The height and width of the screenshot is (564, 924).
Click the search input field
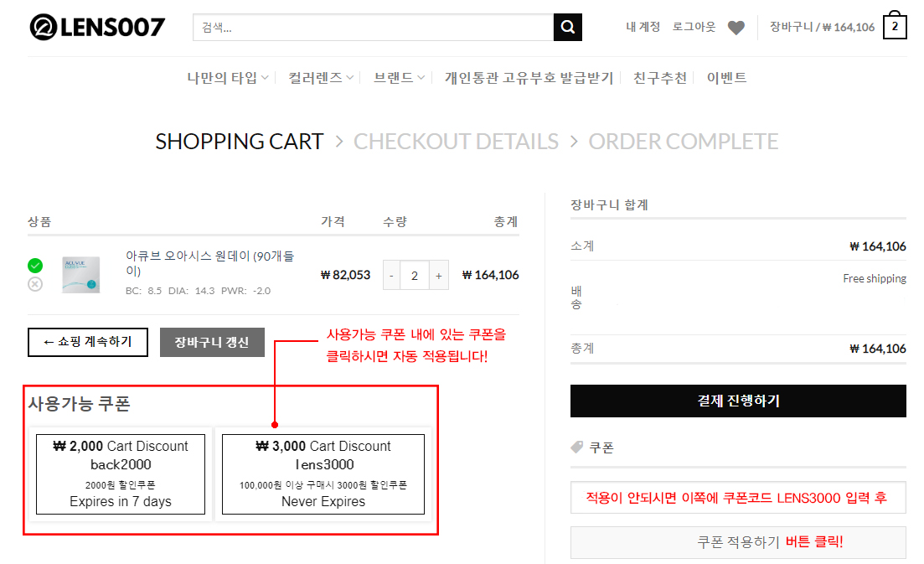(373, 28)
